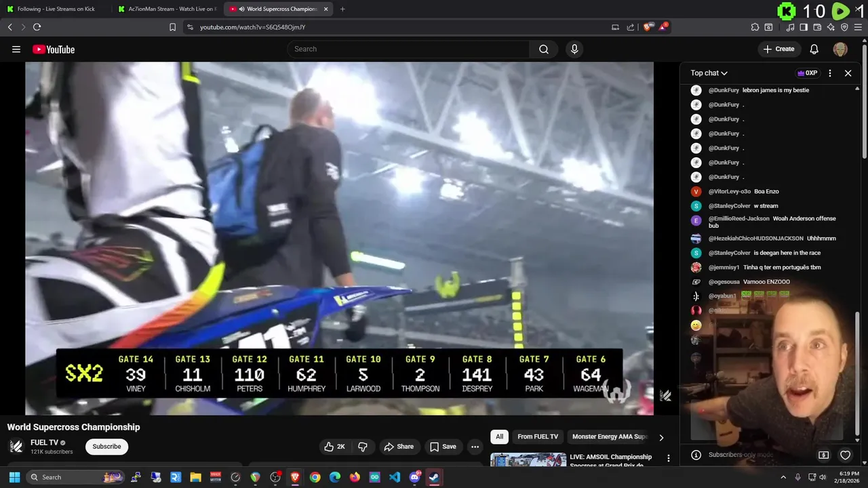Open Discord from the taskbar
Screen dimensions: 868x488
pyautogui.click(x=414, y=477)
